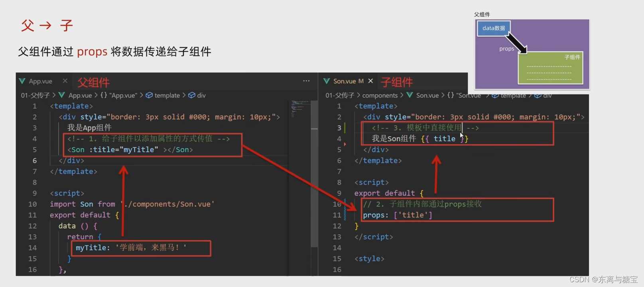Click the myTitle: '学前端，来黑马！' line
644x287 pixels.
click(x=131, y=248)
